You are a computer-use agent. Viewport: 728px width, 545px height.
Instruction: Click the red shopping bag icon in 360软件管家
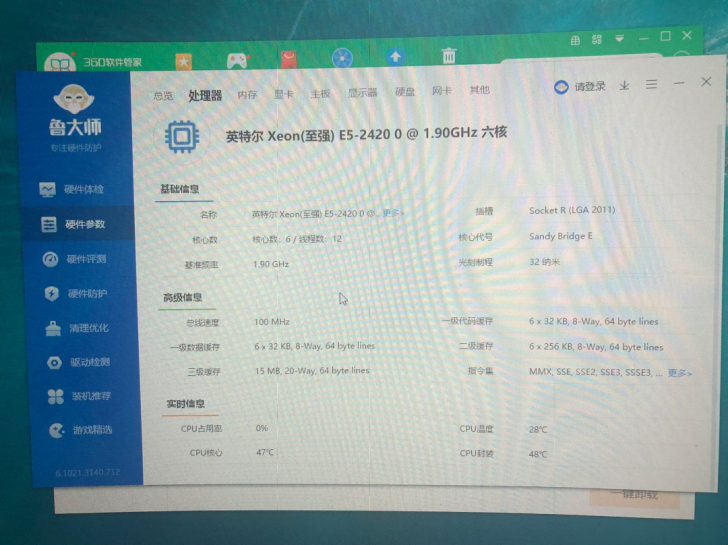[x=289, y=59]
